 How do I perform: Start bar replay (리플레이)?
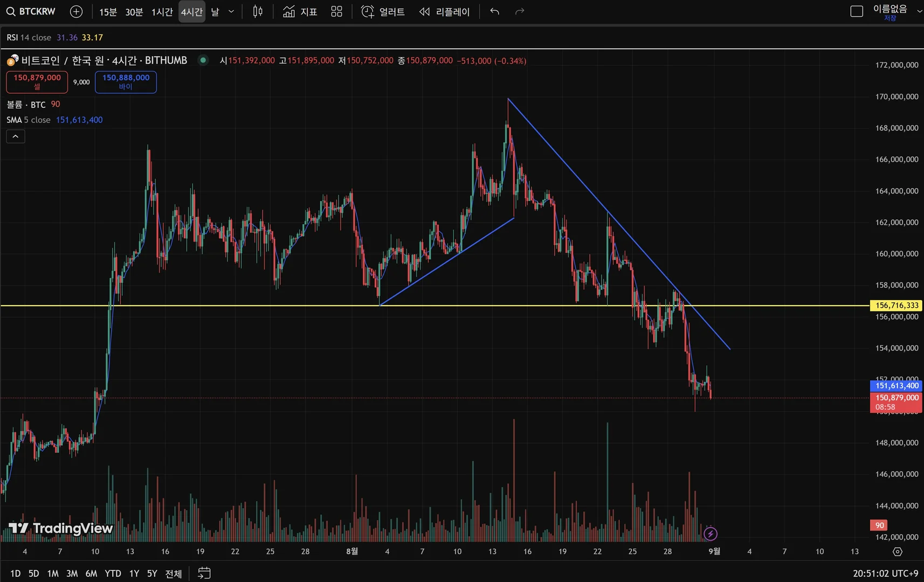point(444,11)
